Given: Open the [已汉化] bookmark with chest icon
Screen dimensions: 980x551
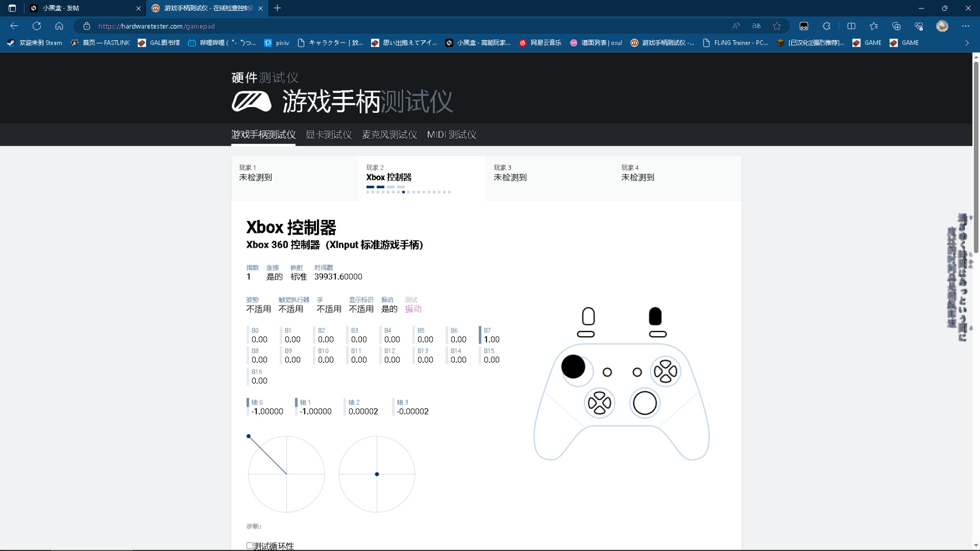Looking at the screenshot, I should point(810,43).
